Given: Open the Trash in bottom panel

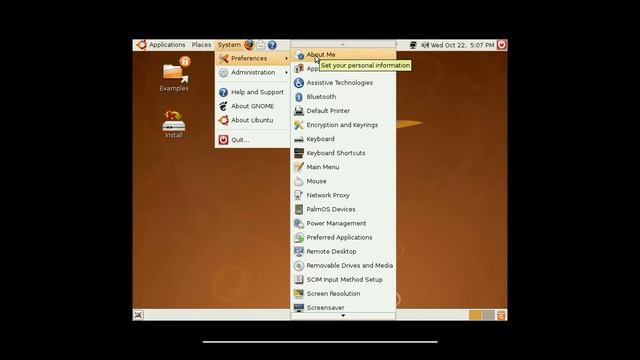Looking at the screenshot, I should 501,315.
